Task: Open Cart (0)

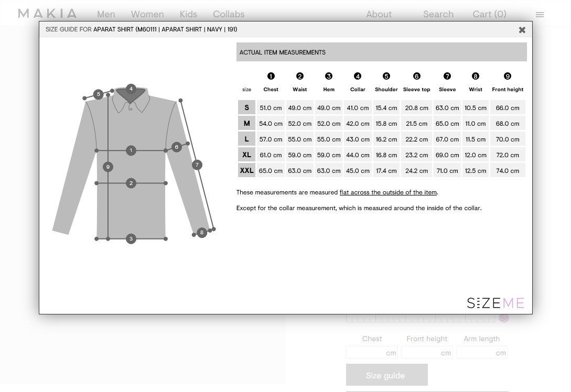Action: tap(489, 14)
